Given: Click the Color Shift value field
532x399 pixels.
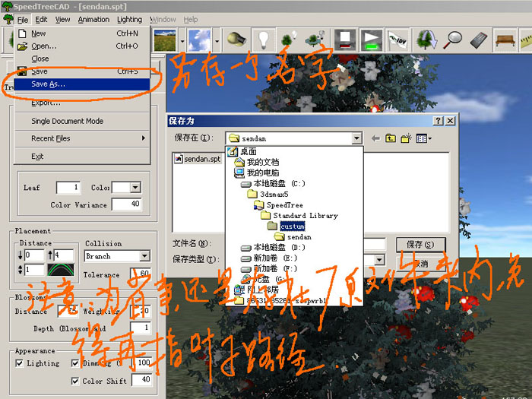Looking at the screenshot, I should coord(141,379).
